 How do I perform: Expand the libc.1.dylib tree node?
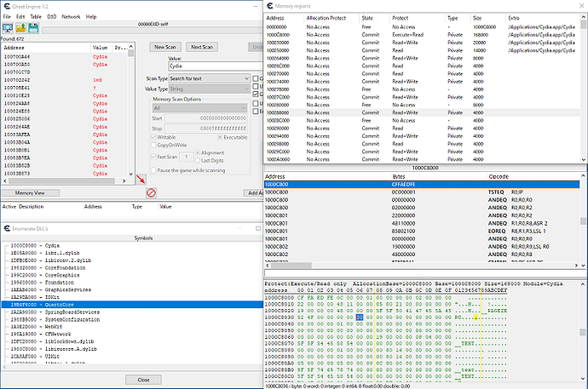tap(6, 253)
